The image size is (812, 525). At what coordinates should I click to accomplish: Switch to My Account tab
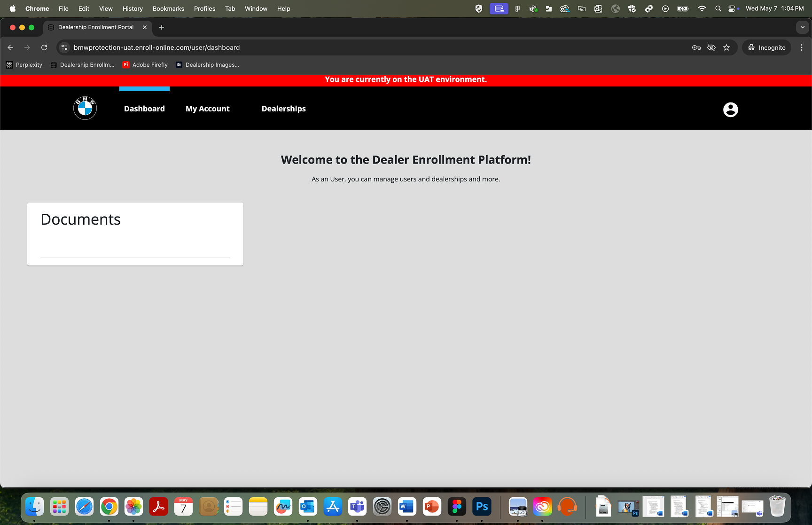(x=207, y=109)
